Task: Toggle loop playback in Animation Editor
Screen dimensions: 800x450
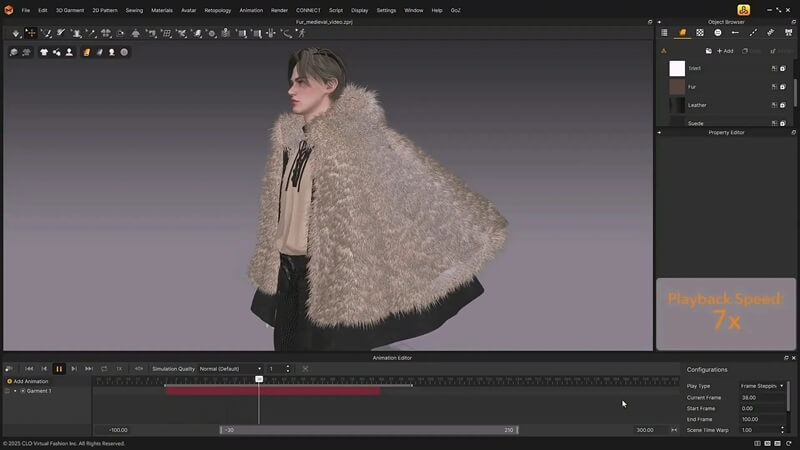Action: pyautogui.click(x=104, y=369)
